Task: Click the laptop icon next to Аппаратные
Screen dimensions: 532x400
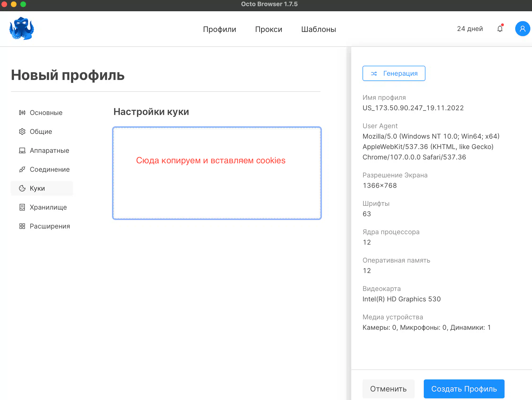Action: click(22, 150)
